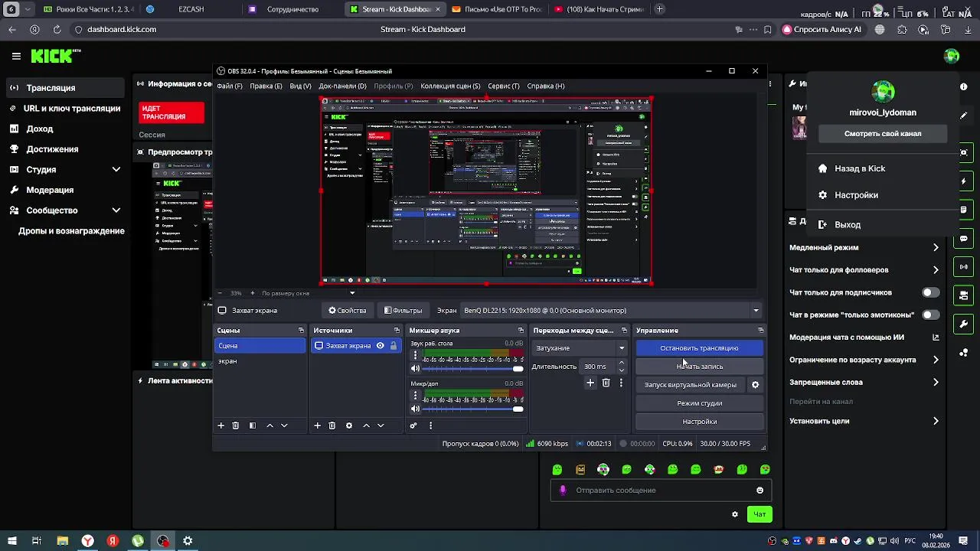The image size is (980, 551).
Task: Click lightning icon in Kick right toolbar
Action: point(964,181)
